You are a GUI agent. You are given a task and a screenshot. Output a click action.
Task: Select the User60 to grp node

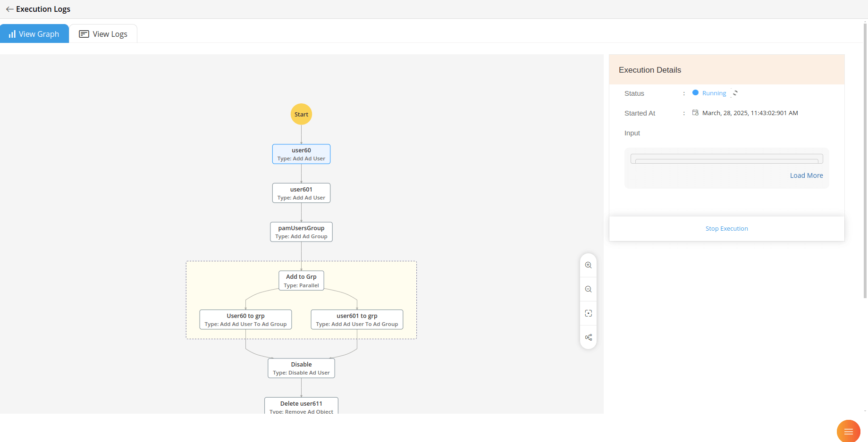245,319
